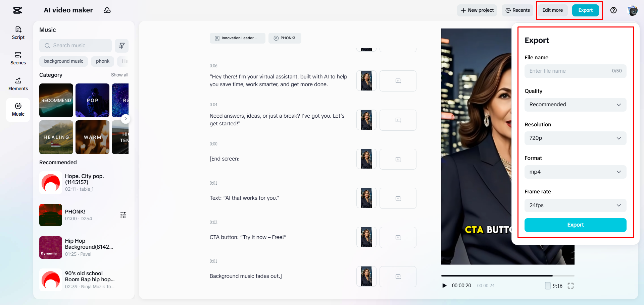Open the Innovation Leader avatar chip
This screenshot has height=305, width=644.
pyautogui.click(x=238, y=38)
